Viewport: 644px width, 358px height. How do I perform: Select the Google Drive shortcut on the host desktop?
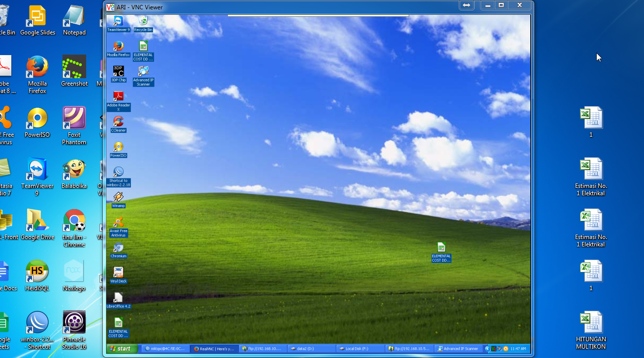37,225
